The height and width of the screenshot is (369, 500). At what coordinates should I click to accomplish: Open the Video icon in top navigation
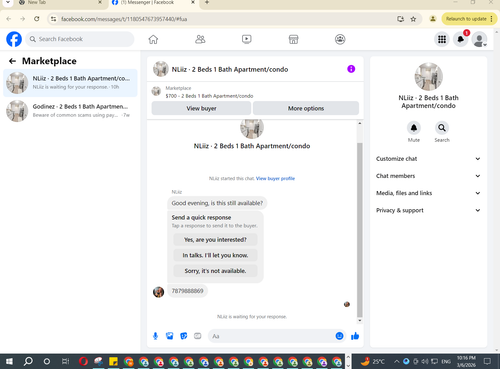(x=247, y=39)
